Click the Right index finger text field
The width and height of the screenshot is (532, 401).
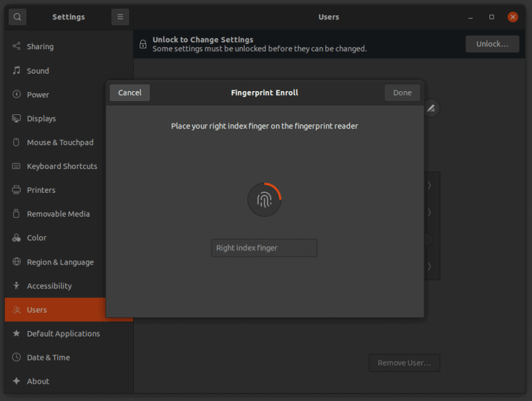point(264,248)
